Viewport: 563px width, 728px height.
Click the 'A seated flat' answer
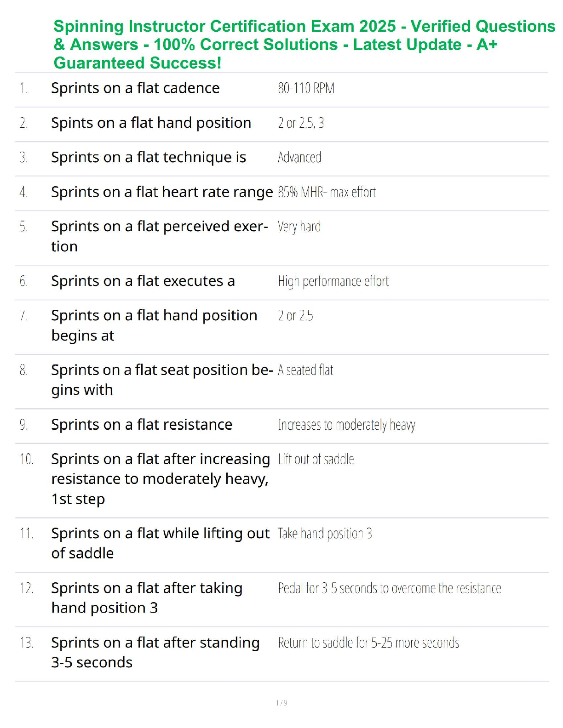(305, 370)
